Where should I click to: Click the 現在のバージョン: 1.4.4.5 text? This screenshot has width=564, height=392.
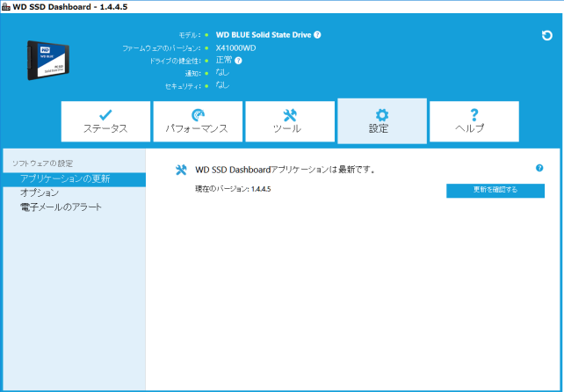pos(233,189)
